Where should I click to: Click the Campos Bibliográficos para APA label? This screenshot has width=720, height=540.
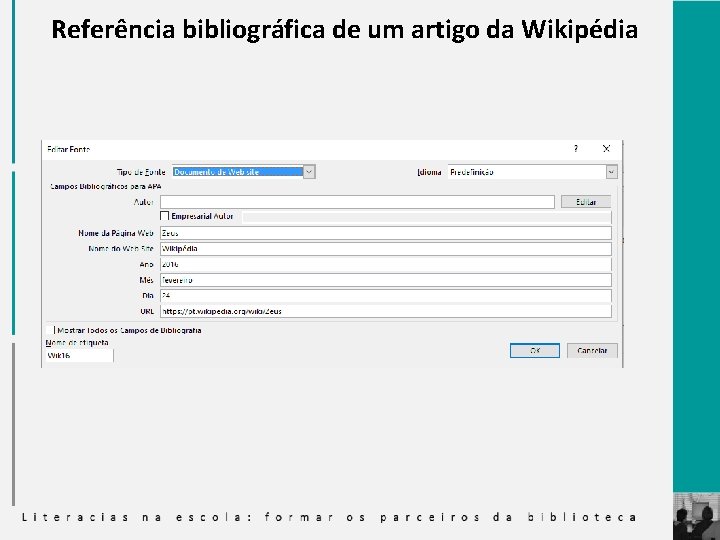(106, 186)
